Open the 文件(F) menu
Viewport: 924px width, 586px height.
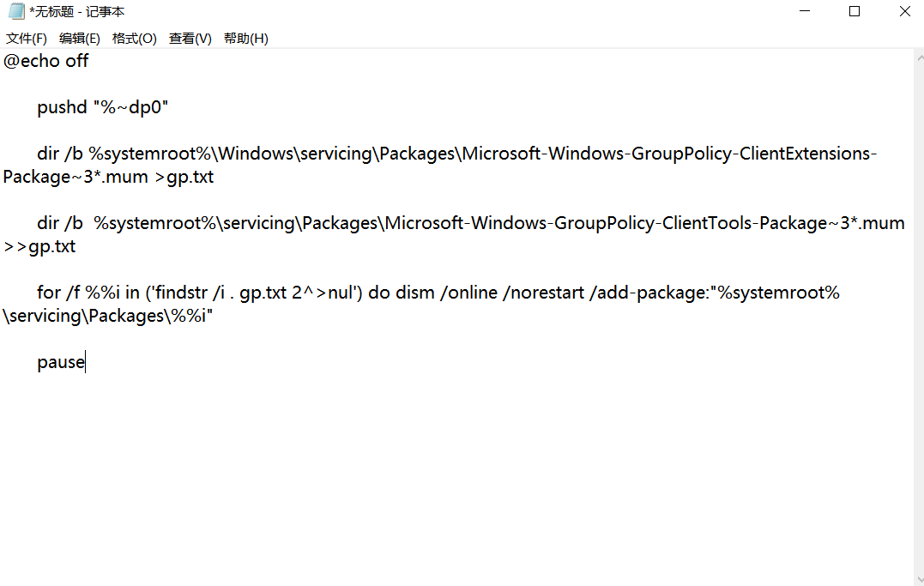pos(26,38)
